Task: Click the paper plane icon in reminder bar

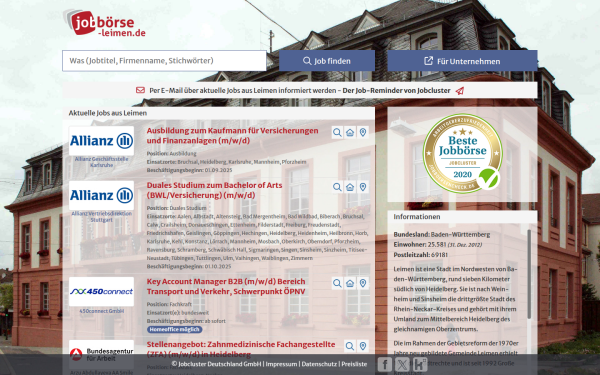Action: pos(460,91)
